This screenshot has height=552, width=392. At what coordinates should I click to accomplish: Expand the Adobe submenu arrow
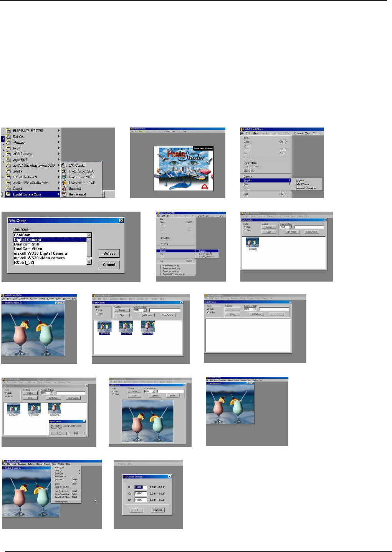click(59, 171)
